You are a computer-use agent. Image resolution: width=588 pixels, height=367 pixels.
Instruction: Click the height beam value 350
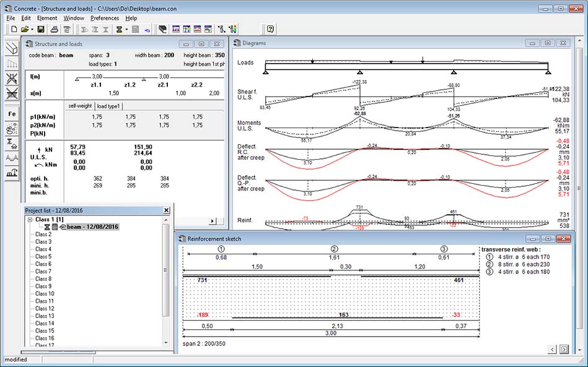pyautogui.click(x=220, y=55)
